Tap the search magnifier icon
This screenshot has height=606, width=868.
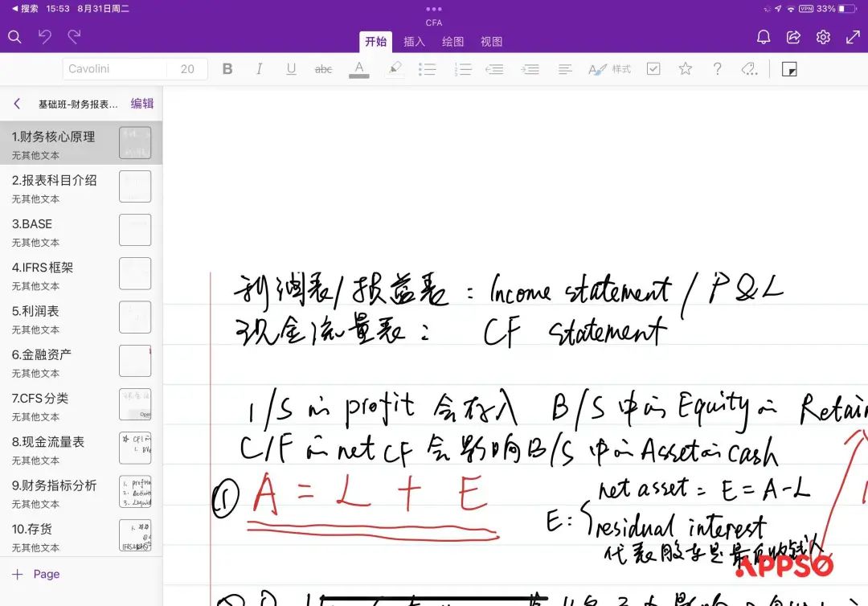coord(14,37)
